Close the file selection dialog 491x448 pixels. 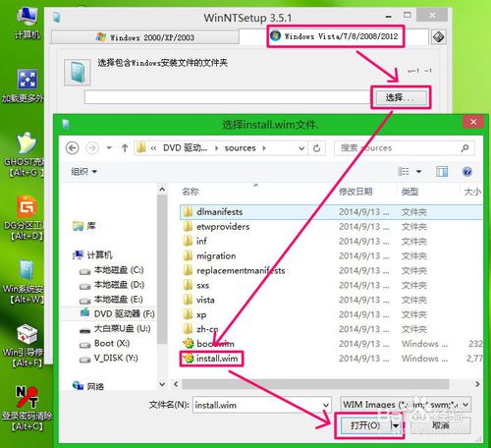pyautogui.click(x=473, y=122)
